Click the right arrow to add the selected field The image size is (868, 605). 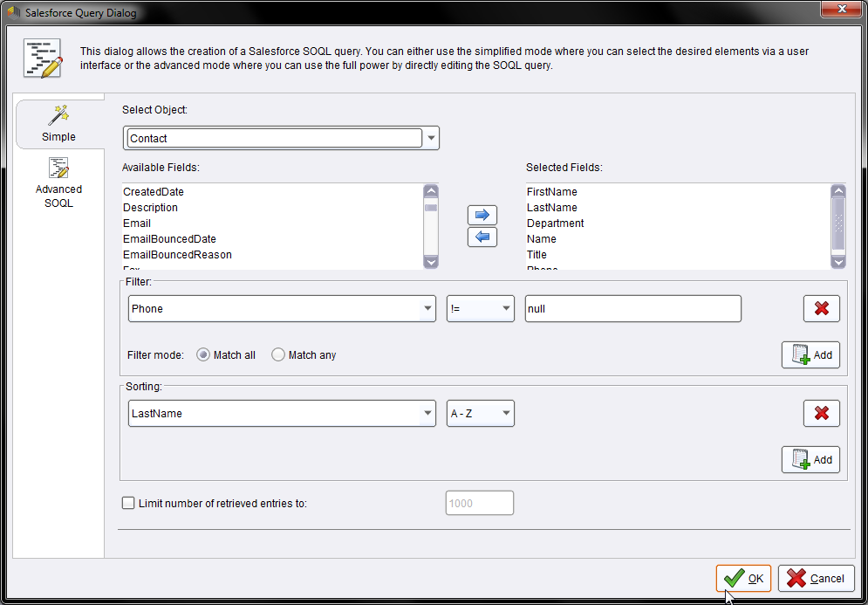pyautogui.click(x=482, y=215)
